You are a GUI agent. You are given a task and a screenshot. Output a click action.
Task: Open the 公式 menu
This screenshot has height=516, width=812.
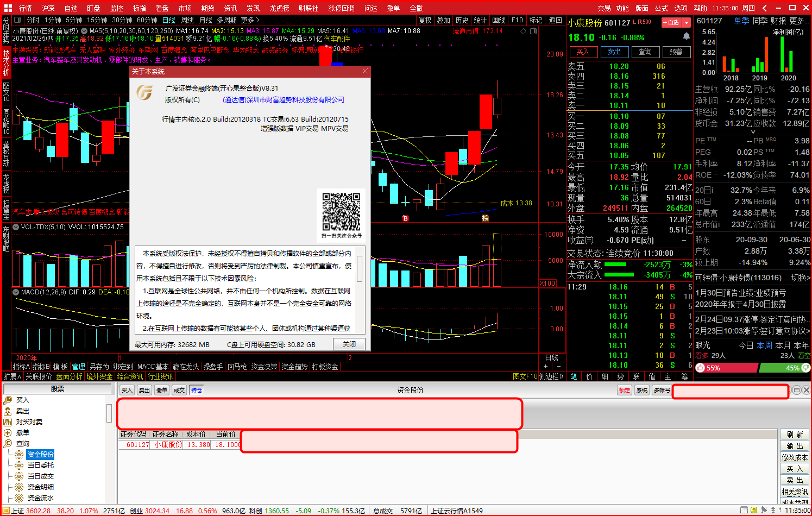tap(661, 8)
